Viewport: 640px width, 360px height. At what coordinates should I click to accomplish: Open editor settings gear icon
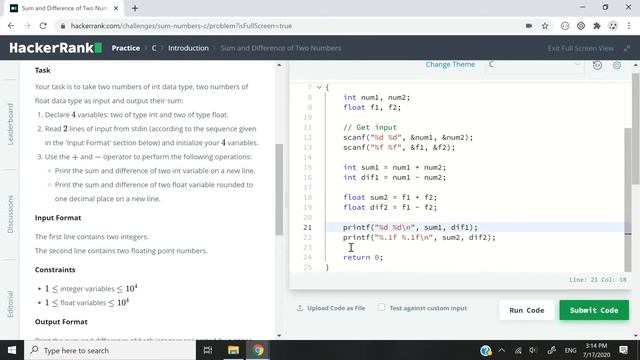tap(617, 65)
